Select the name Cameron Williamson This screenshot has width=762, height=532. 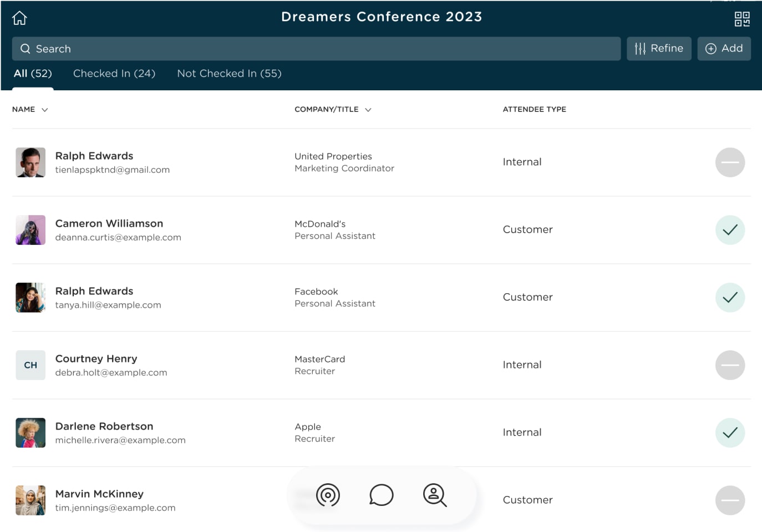click(109, 223)
